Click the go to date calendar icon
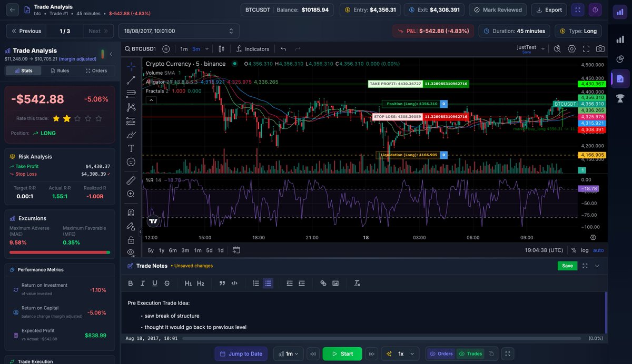 236,250
